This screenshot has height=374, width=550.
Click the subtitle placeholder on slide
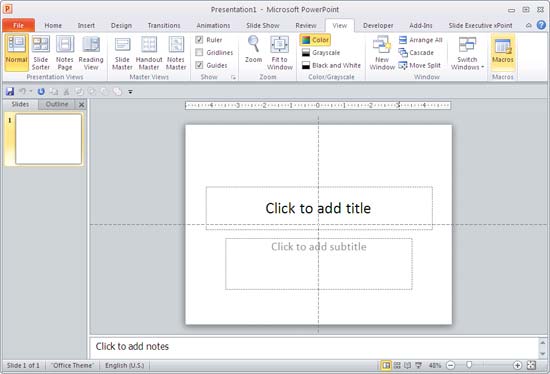319,264
